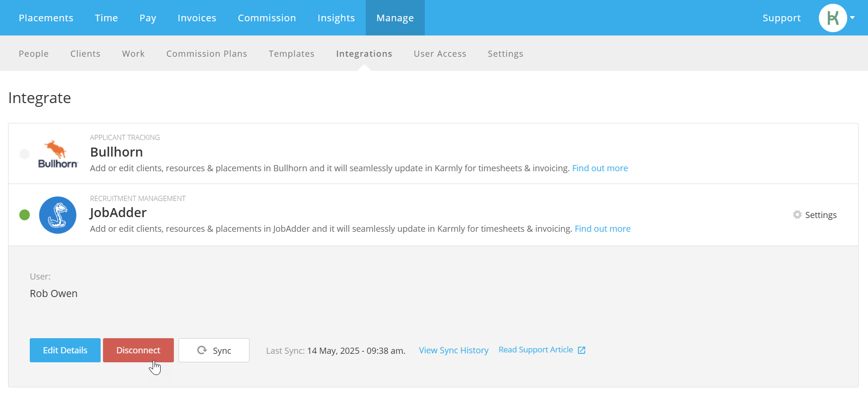This screenshot has height=394, width=868.
Task: Switch to the People tab
Action: point(34,54)
